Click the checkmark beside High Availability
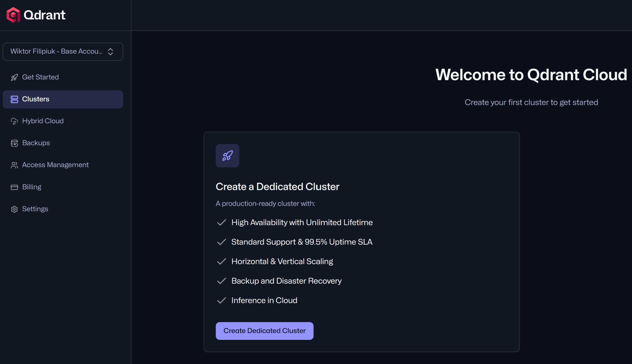The image size is (632, 364). (221, 222)
